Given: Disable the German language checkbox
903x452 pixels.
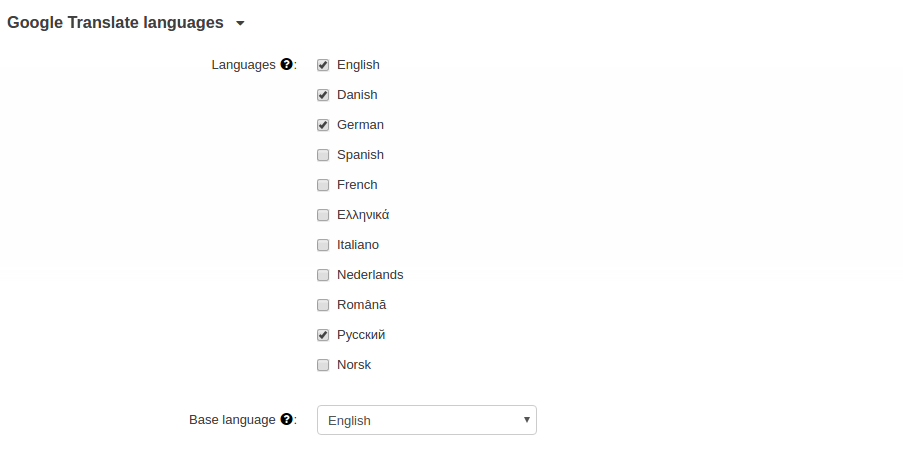Looking at the screenshot, I should 323,125.
